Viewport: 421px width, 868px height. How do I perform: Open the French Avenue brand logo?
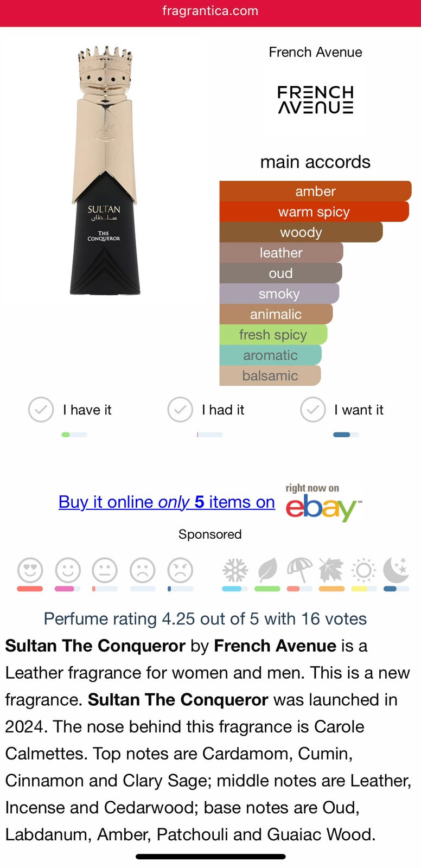315,100
